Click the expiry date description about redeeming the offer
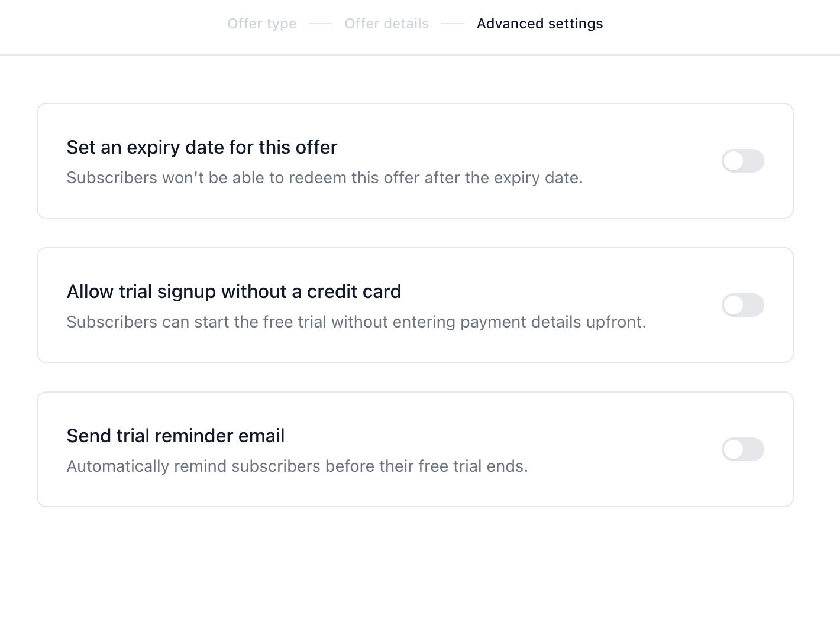Viewport: 840px width, 629px height. point(325,178)
